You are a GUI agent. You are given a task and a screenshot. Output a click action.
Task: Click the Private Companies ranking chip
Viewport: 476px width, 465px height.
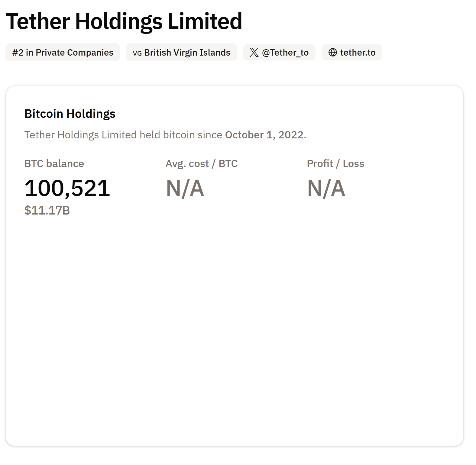coord(63,52)
